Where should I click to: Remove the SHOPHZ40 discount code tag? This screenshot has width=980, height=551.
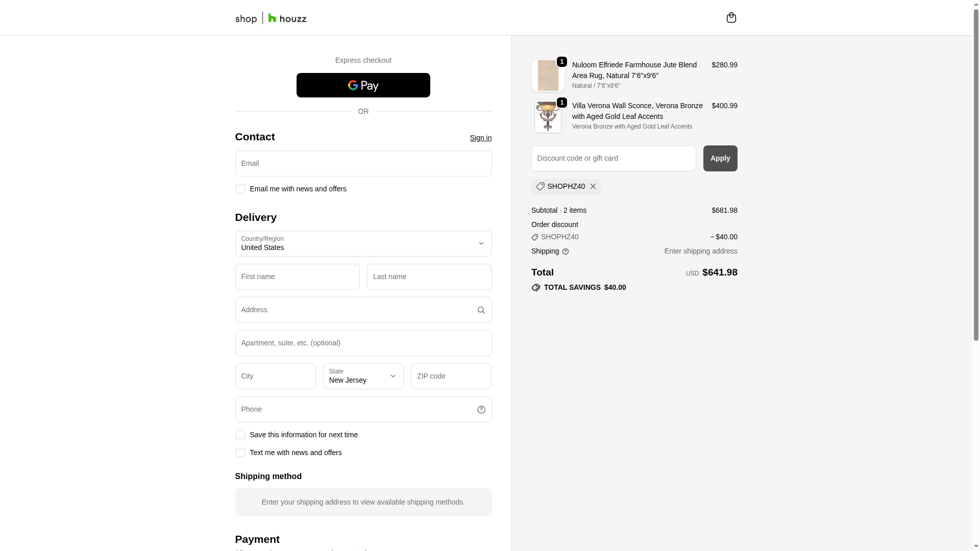click(x=593, y=187)
